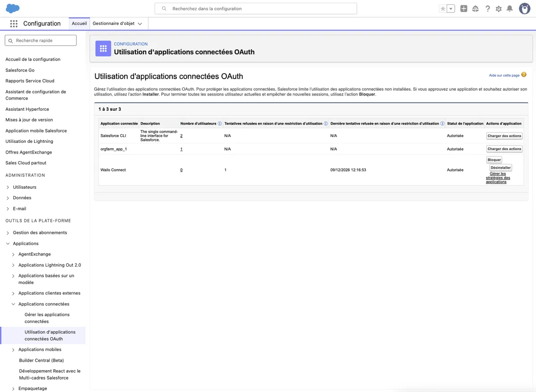
Task: Expand Gestion des abonnements section
Action: pyautogui.click(x=8, y=233)
